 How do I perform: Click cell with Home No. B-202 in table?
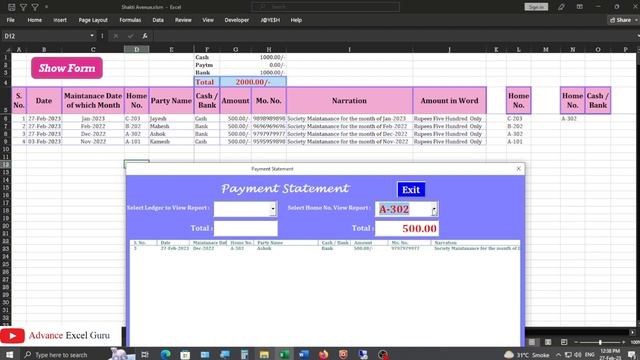tap(136, 126)
